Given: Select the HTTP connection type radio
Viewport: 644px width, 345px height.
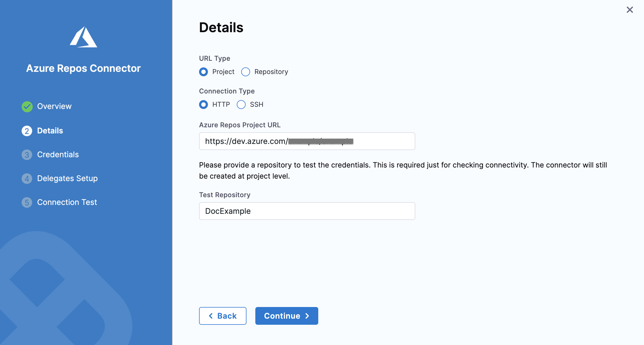Looking at the screenshot, I should (203, 105).
